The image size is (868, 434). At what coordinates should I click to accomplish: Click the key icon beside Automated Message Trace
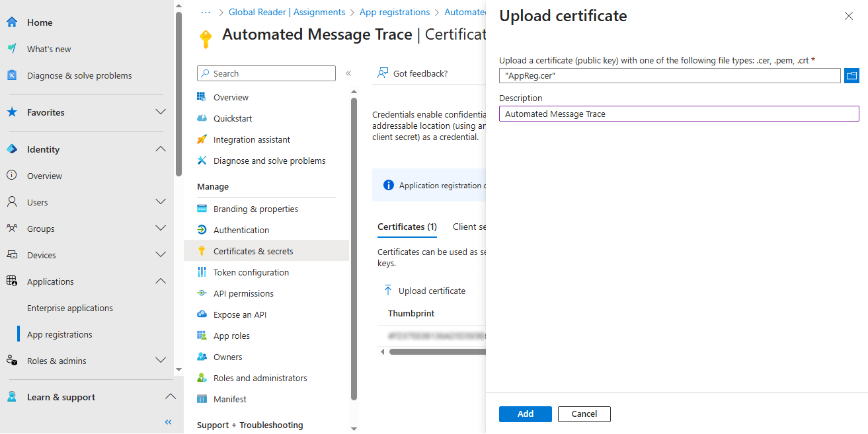(x=206, y=39)
